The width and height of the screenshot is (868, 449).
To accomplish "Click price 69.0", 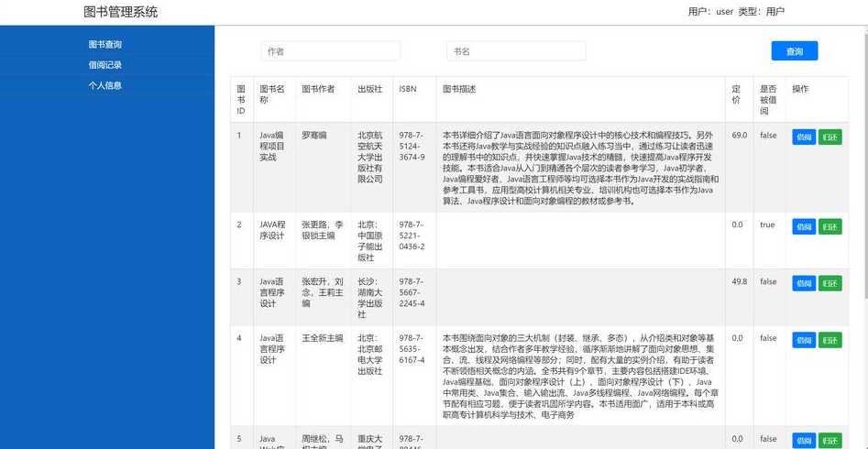I will pos(739,135).
